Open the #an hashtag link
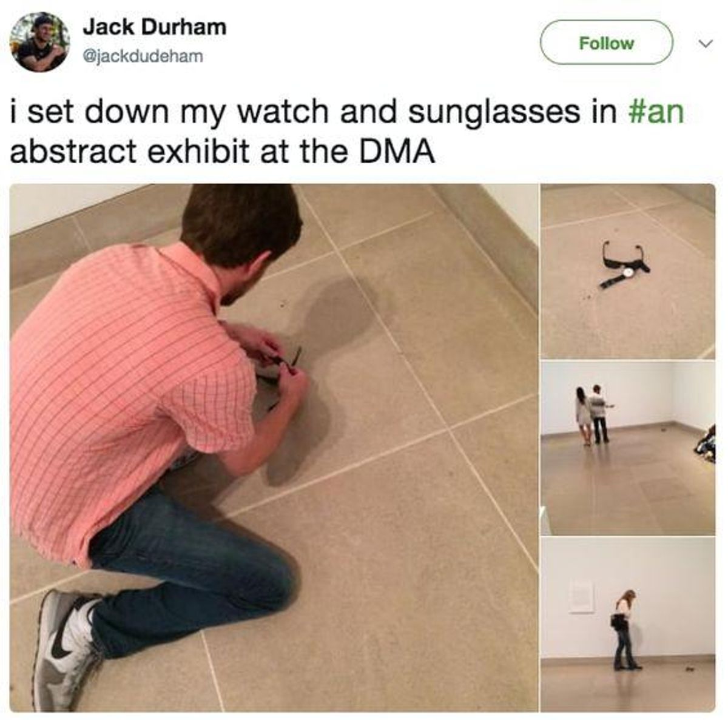The height and width of the screenshot is (720, 728). [656, 113]
